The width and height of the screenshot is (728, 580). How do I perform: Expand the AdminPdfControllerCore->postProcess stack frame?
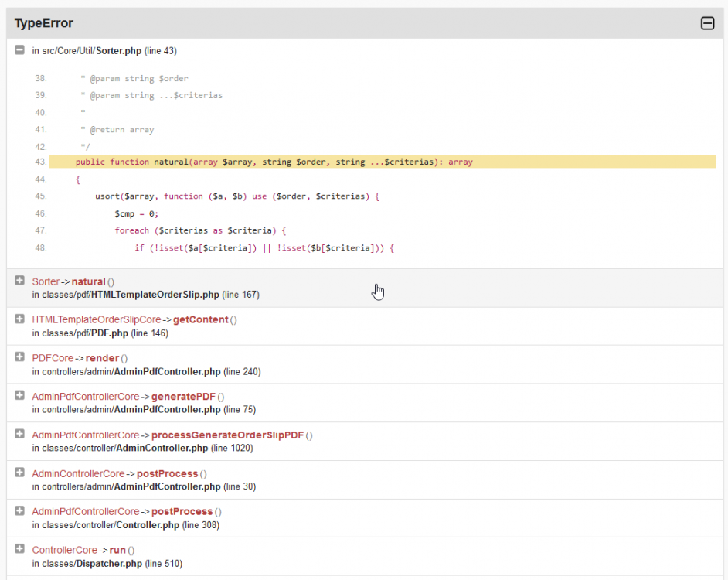coord(19,511)
